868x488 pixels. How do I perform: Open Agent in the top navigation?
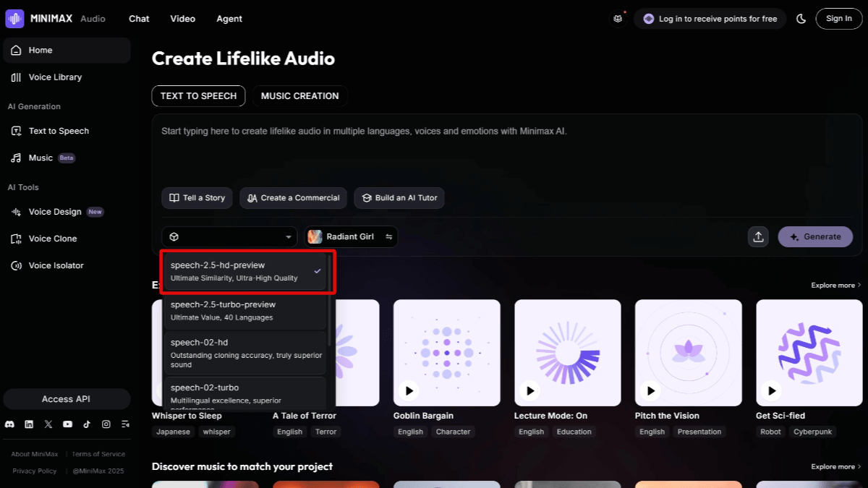pyautogui.click(x=229, y=19)
